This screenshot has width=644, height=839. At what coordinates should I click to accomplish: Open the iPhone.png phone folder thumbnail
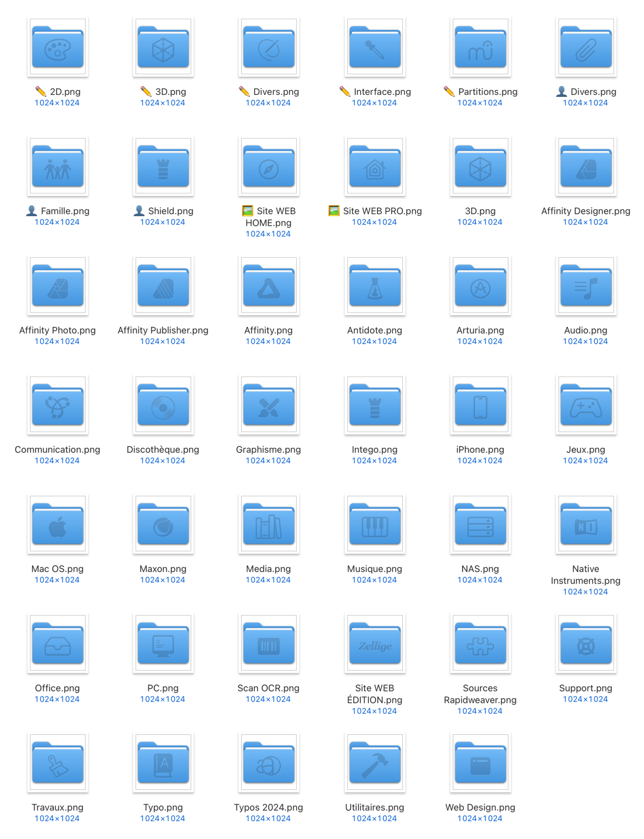(x=480, y=405)
